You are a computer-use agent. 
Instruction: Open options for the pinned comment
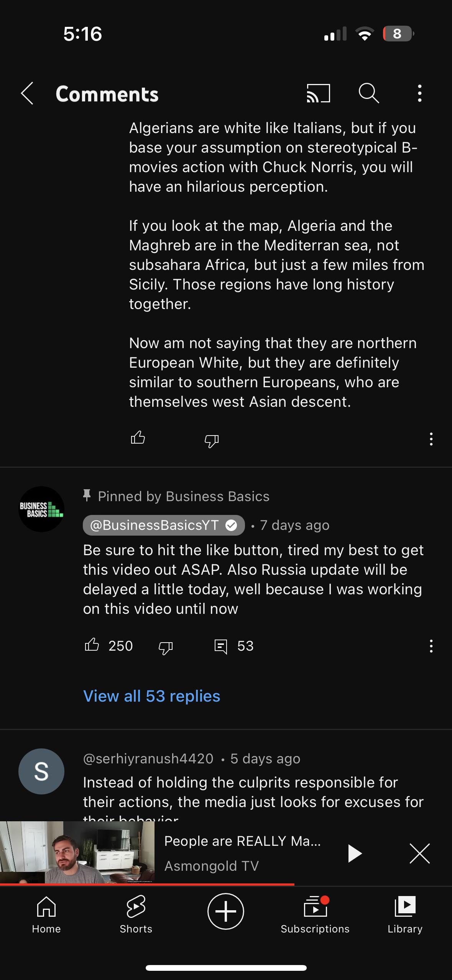click(431, 646)
